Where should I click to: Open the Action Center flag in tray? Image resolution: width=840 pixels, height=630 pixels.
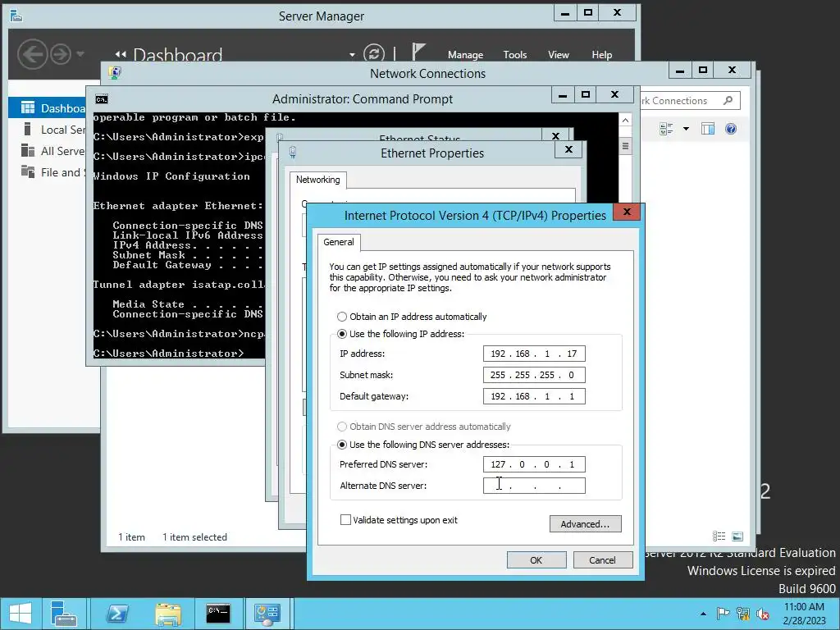(x=723, y=614)
